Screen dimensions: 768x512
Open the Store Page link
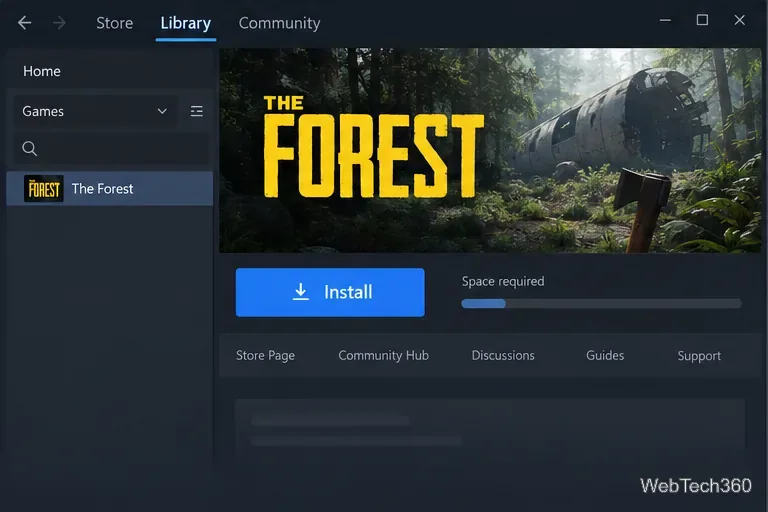(x=265, y=356)
